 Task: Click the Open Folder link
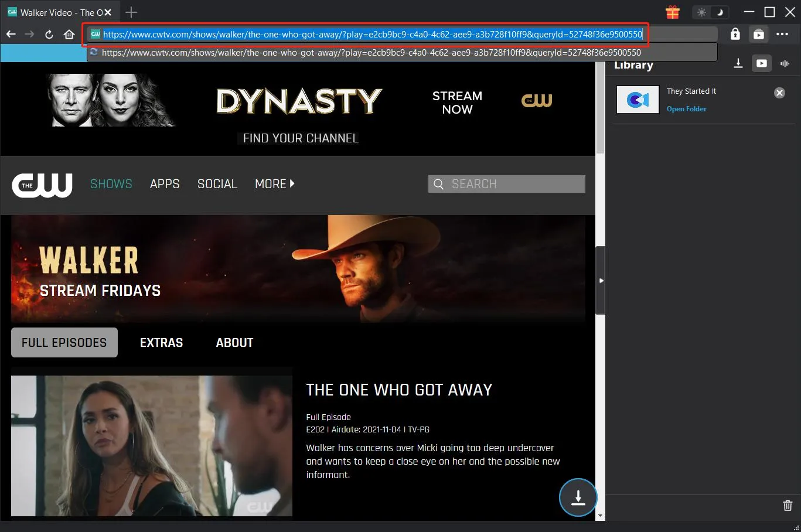[686, 108]
